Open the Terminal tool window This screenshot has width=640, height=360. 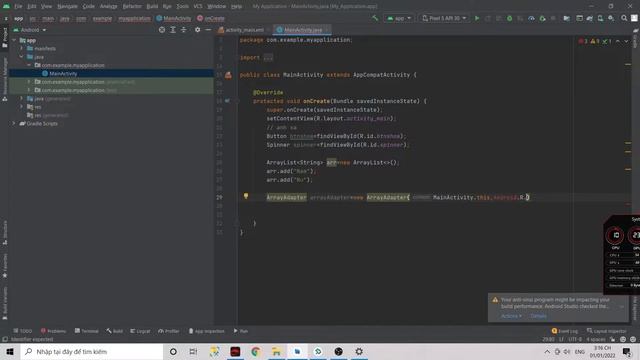coord(87,331)
